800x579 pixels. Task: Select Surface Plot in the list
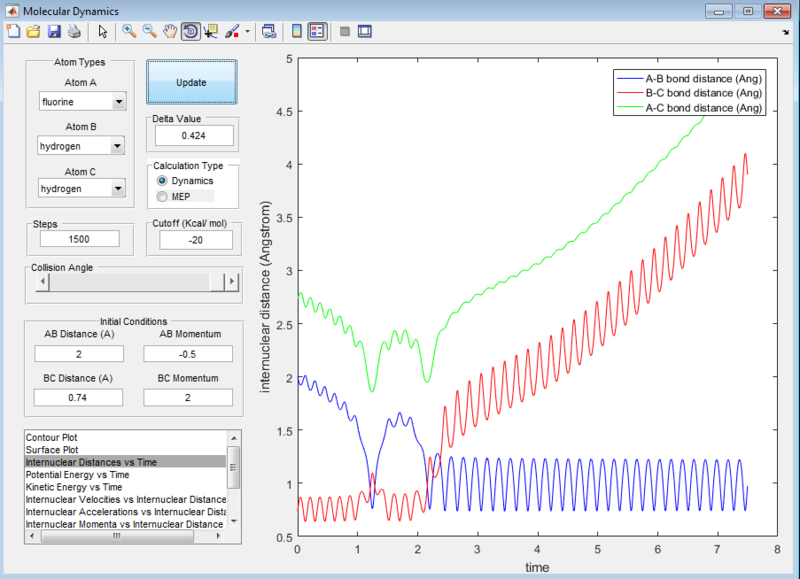(x=52, y=450)
